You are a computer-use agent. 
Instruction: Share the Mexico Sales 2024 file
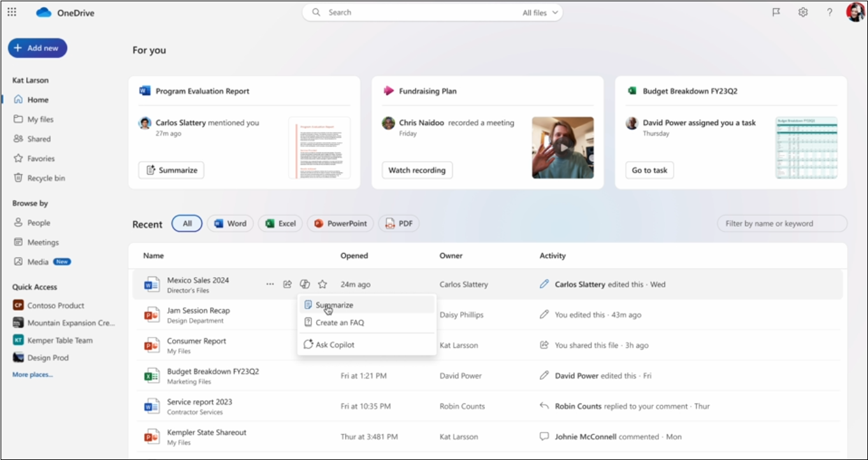point(287,284)
